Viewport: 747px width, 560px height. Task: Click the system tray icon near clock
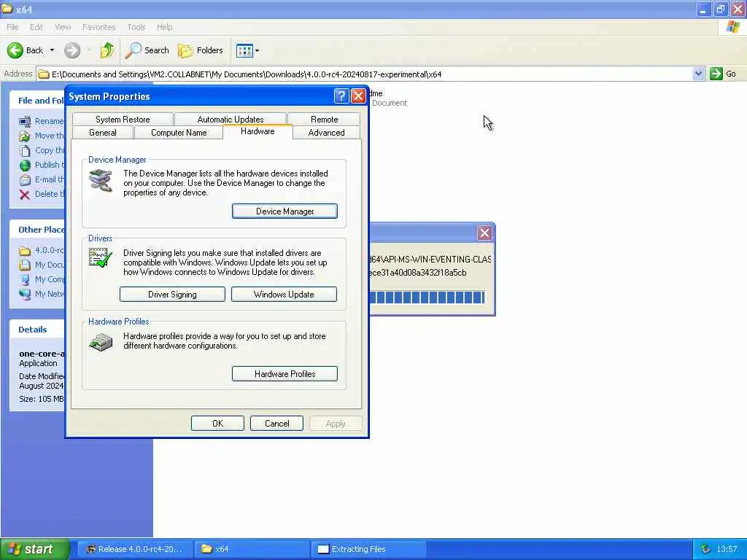(x=705, y=549)
